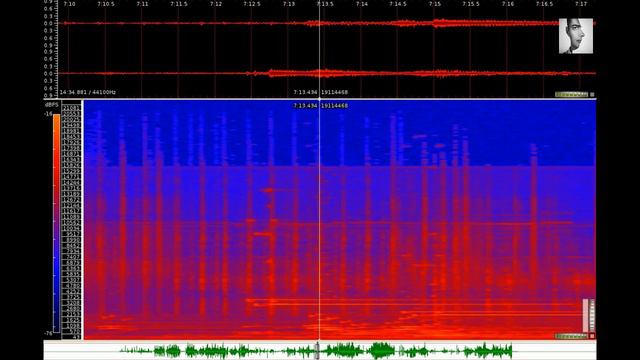
Task: Click the face portrait thumbnail
Action: (x=576, y=36)
